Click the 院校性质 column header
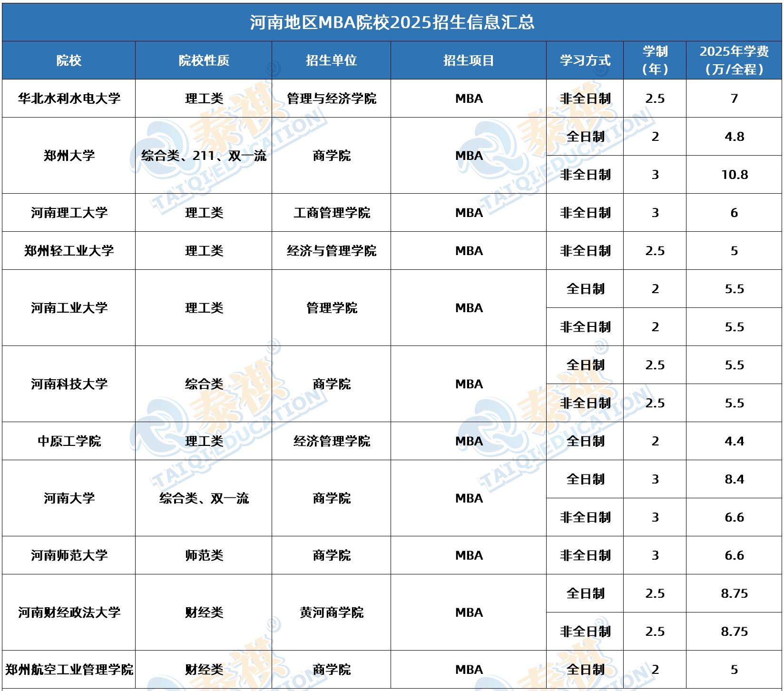The width and height of the screenshot is (784, 691). 204,60
